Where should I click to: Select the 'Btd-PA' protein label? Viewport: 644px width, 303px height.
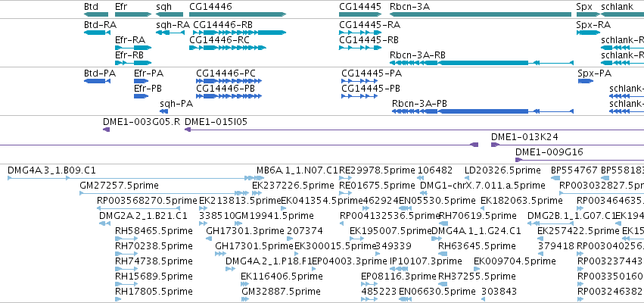point(100,74)
